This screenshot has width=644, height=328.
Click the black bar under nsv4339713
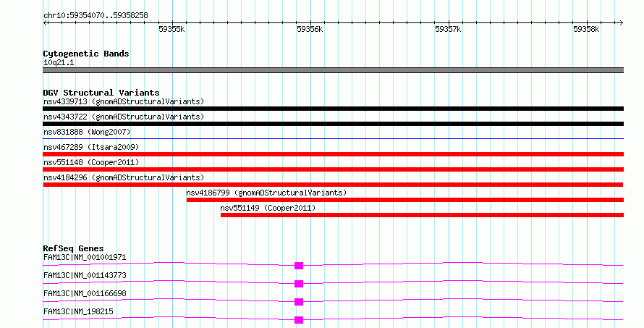(333, 109)
